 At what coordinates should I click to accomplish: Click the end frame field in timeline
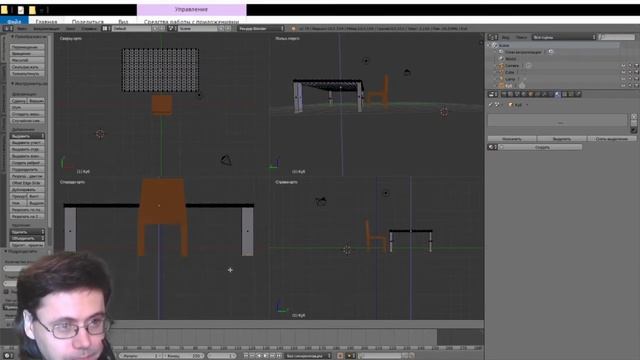pos(183,356)
